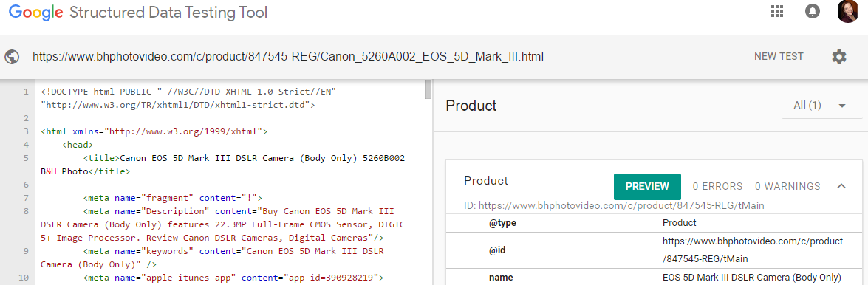Viewport: 868px width, 285px height.
Task: Collapse the Product card chevron
Action: (841, 186)
